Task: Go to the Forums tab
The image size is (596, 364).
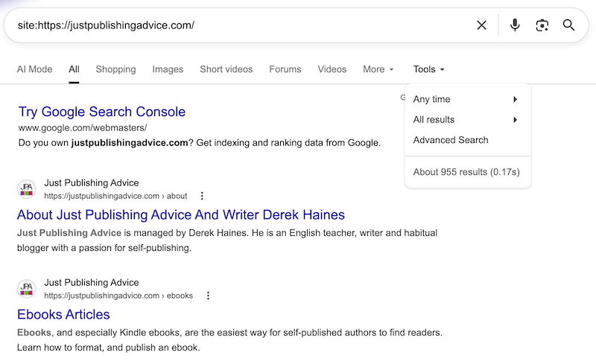Action: [x=285, y=69]
